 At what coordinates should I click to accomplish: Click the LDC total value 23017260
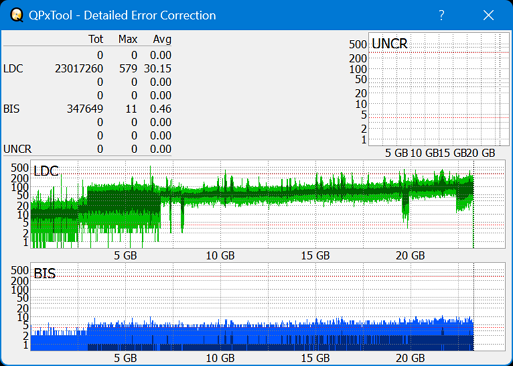(79, 69)
